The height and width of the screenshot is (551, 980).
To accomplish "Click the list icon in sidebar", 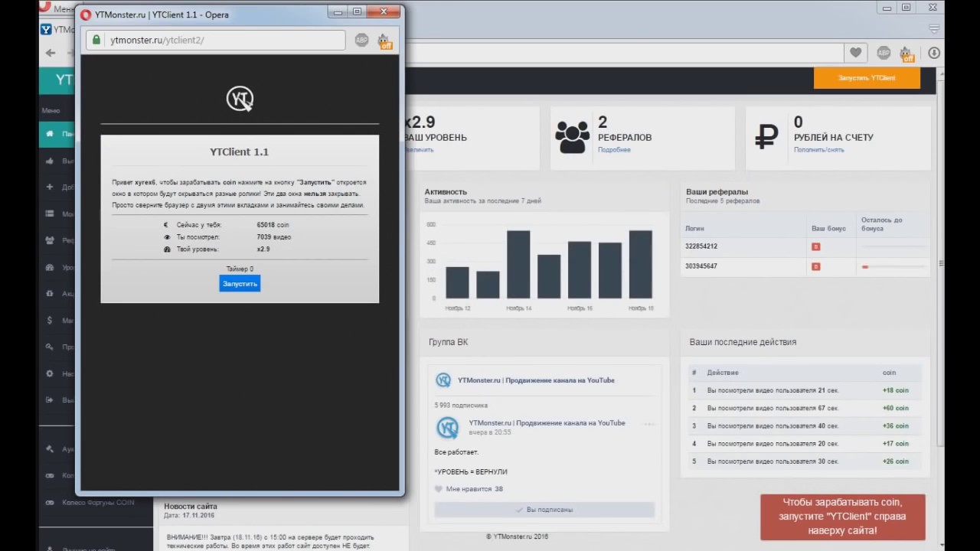I will 49,214.
